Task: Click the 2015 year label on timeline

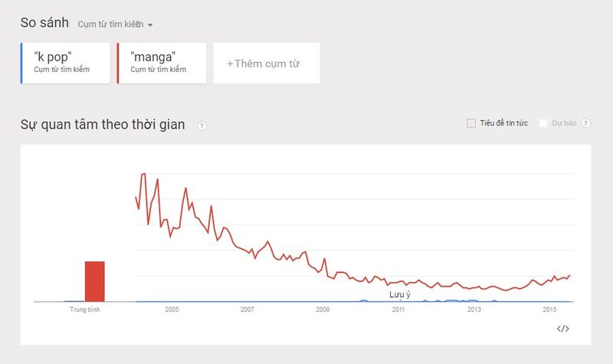Action: pos(549,310)
